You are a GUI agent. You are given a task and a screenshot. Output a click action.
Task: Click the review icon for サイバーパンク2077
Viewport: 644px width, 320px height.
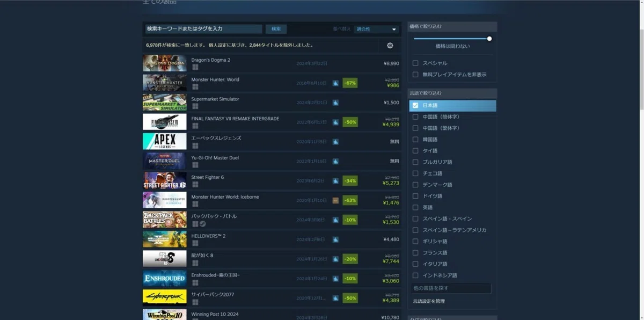[335, 298]
